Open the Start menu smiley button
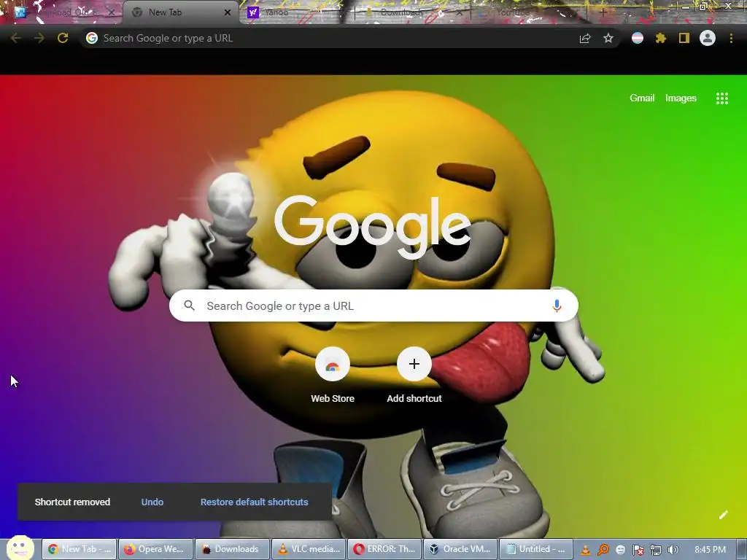Screen dimensions: 747x560 [x=20, y=548]
